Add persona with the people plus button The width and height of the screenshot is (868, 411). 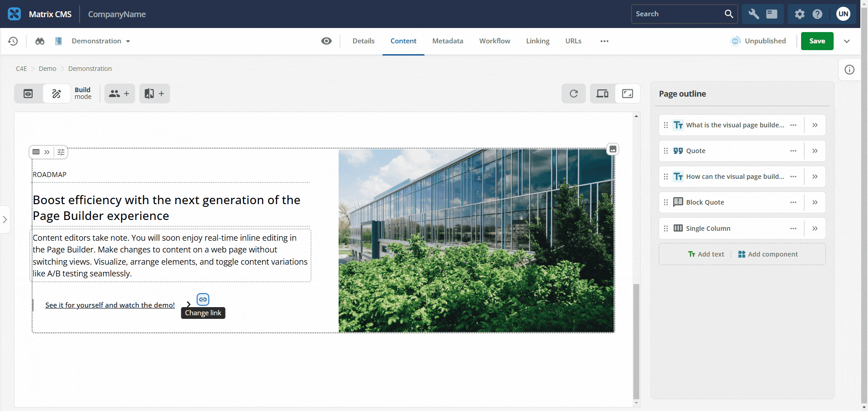click(120, 93)
